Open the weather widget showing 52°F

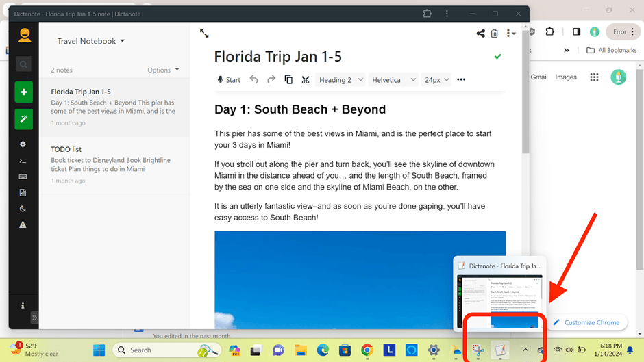[x=34, y=350]
